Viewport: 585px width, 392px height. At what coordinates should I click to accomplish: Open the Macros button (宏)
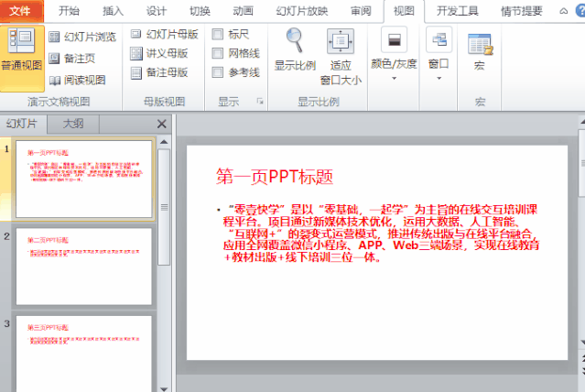[x=480, y=50]
